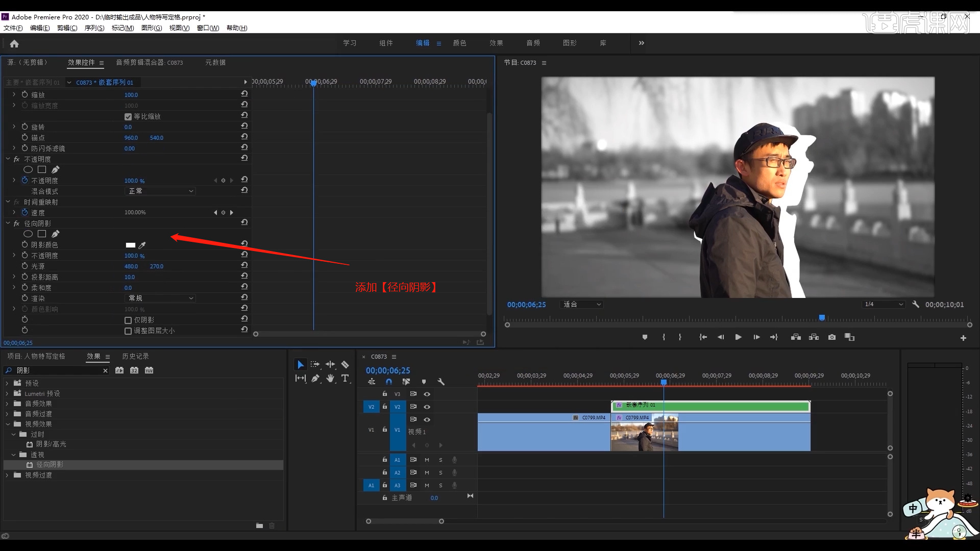Expand the 柔和度 parameter
This screenshot has height=551, width=980.
pos(14,287)
